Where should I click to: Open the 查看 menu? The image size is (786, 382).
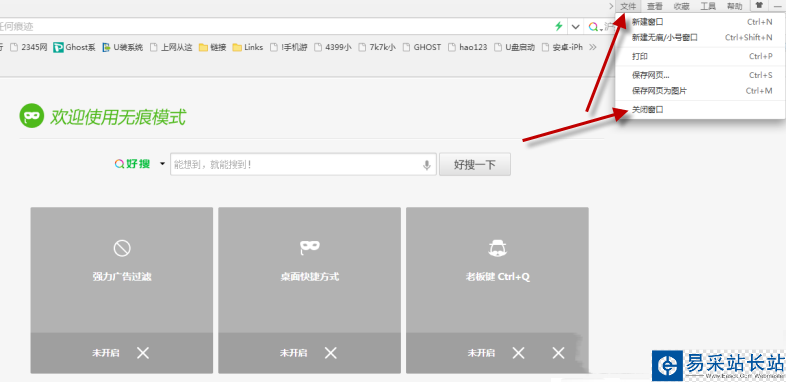[655, 6]
